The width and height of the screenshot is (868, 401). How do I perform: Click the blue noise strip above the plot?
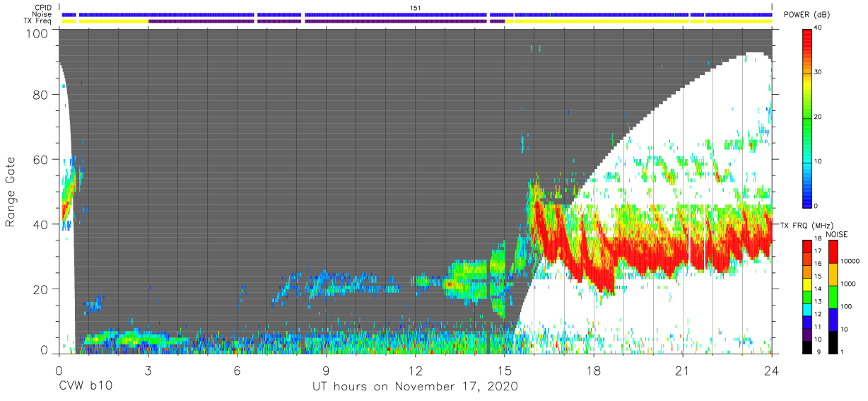tap(417, 14)
